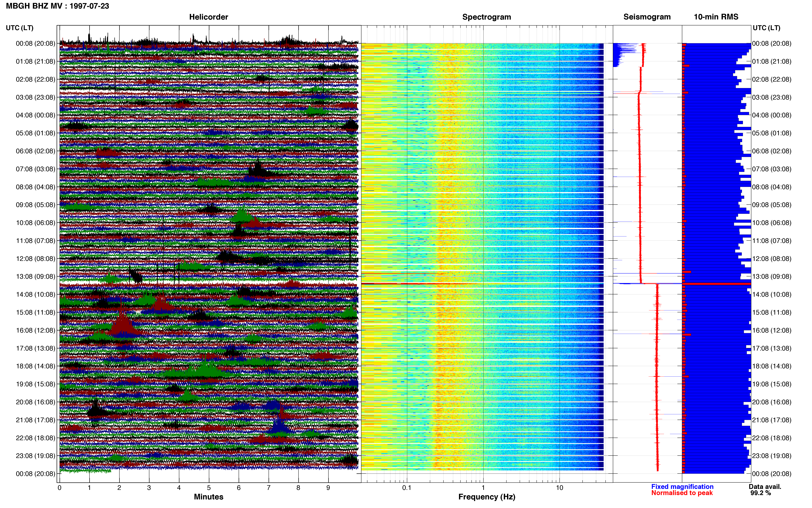
Task: Click the red 'Normalised to peak' legend text
Action: tap(682, 493)
